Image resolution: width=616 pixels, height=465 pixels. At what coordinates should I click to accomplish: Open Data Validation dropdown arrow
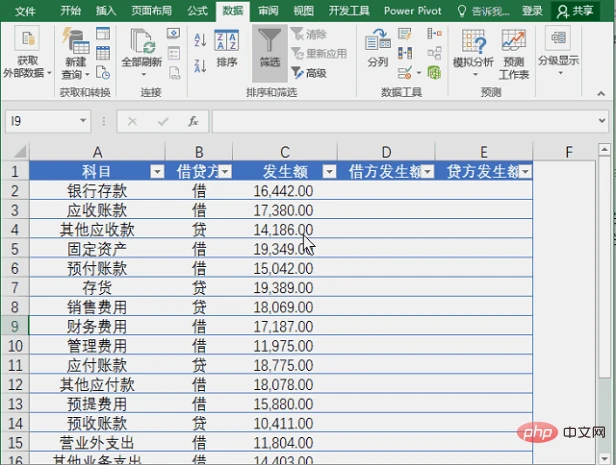pyautogui.click(x=419, y=73)
